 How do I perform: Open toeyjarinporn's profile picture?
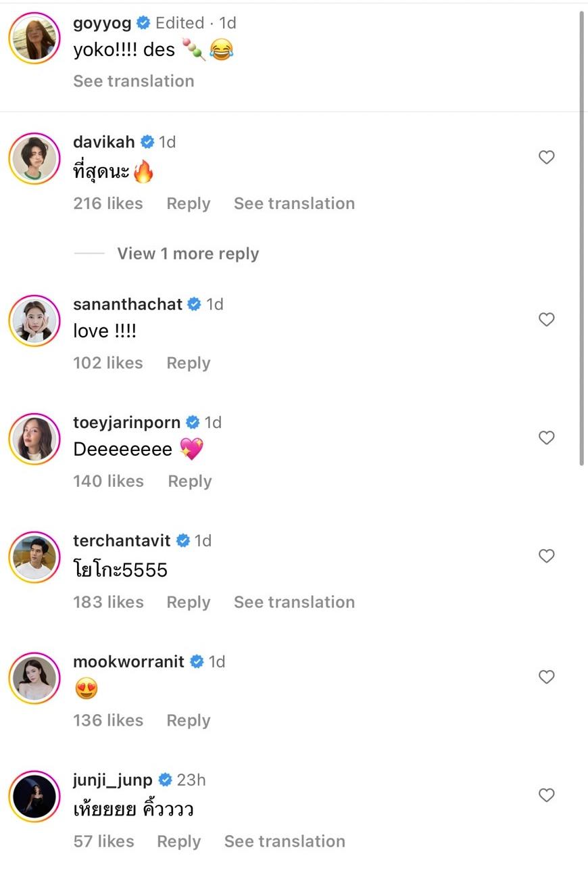[34, 439]
